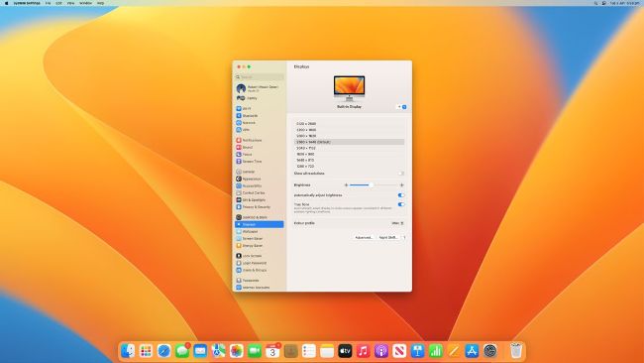Open the add display plus dropdown
This screenshot has width=644, height=363.
401,107
